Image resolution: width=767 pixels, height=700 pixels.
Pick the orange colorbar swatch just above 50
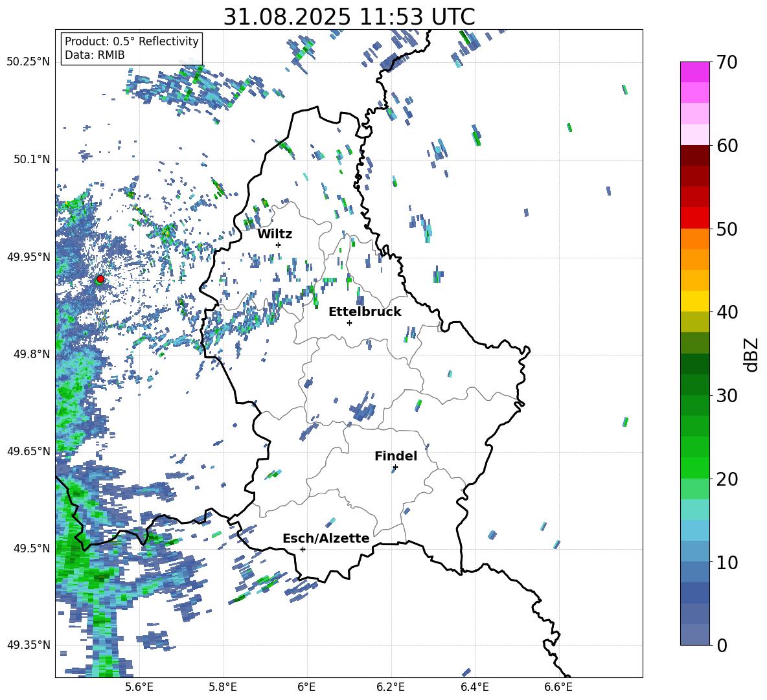click(694, 239)
